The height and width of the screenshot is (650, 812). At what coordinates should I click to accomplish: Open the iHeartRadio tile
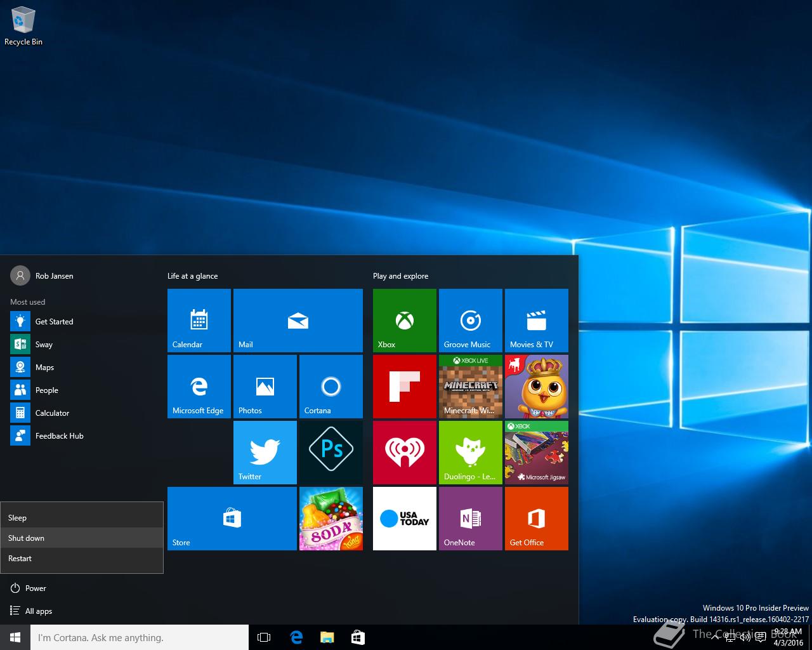405,453
